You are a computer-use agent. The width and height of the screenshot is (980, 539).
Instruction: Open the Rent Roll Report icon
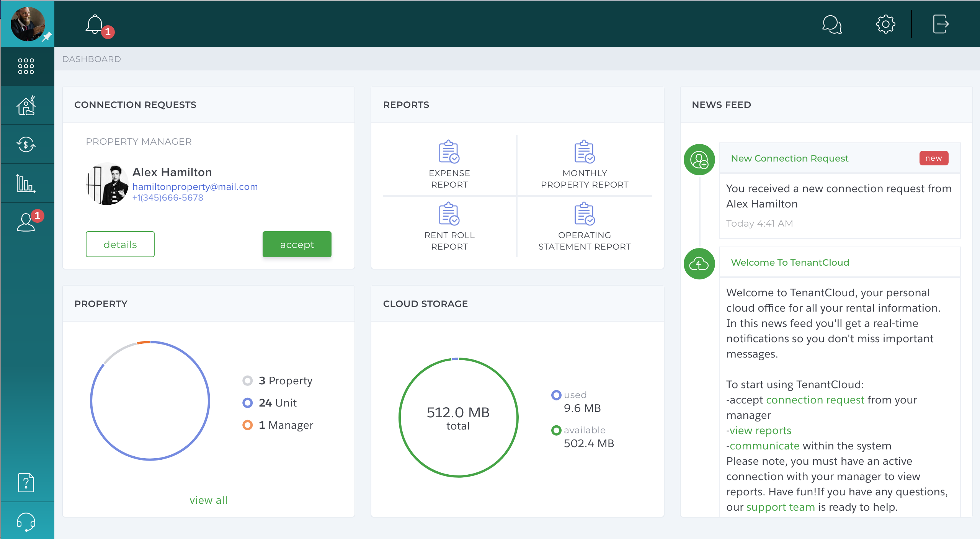click(449, 214)
